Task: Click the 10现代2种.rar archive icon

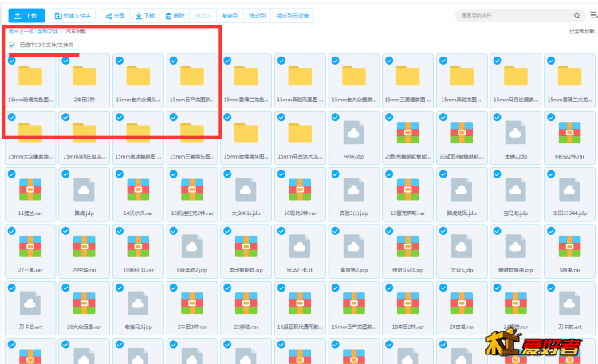Action: click(x=300, y=189)
